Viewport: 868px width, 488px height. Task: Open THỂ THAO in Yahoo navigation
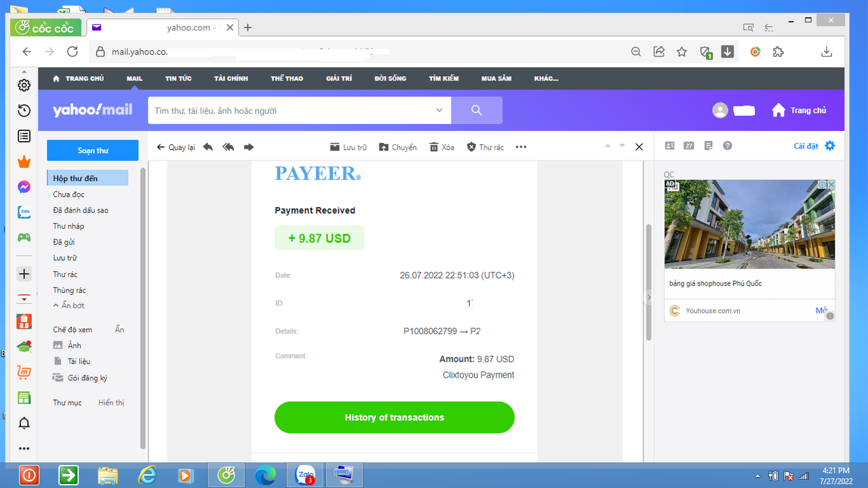tap(287, 79)
